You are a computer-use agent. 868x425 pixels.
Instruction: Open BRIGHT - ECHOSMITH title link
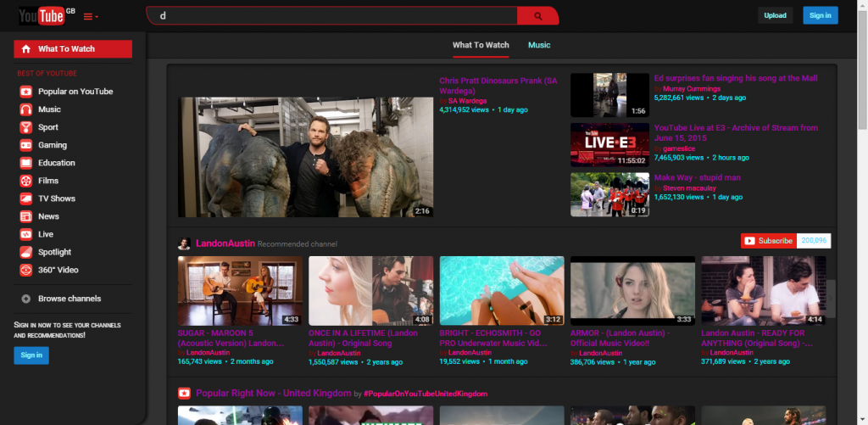[493, 338]
